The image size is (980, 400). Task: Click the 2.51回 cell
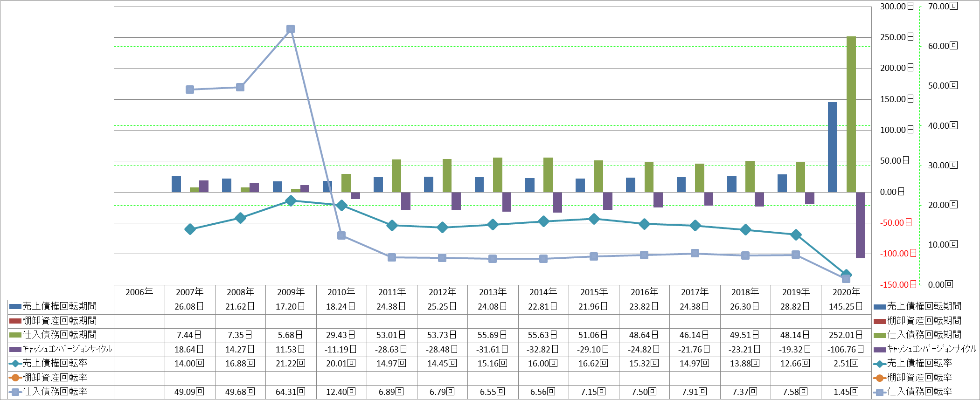coord(846,364)
